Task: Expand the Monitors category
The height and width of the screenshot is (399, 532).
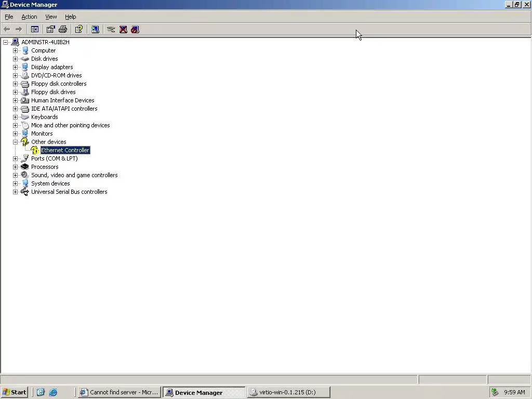Action: 15,134
